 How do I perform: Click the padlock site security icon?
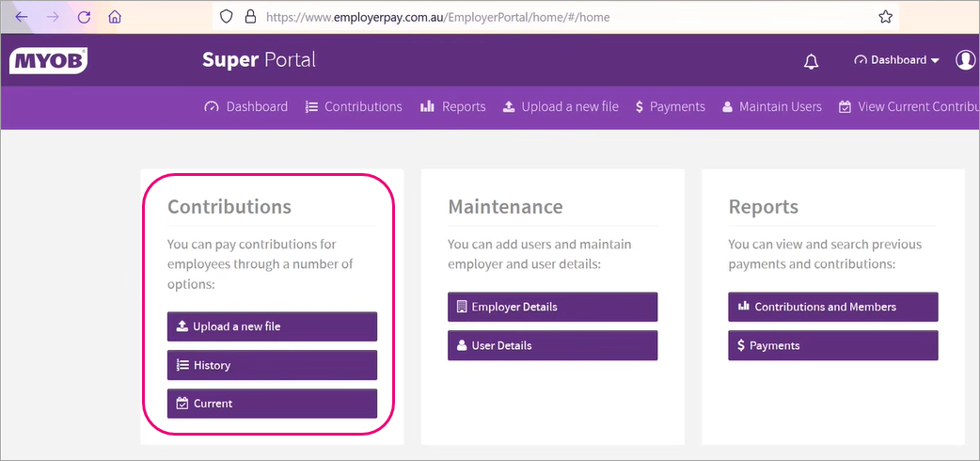pos(250,16)
